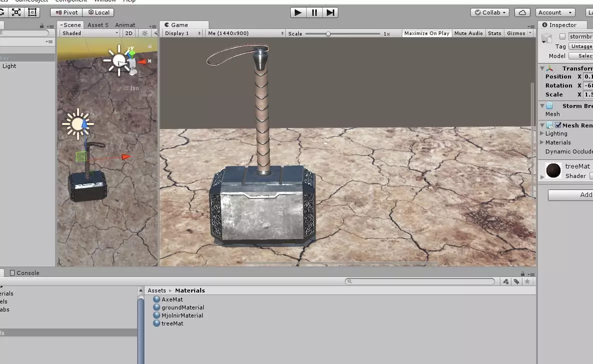Toggle the Mesh Renderer enabled checkbox
The height and width of the screenshot is (364, 593).
click(x=558, y=125)
